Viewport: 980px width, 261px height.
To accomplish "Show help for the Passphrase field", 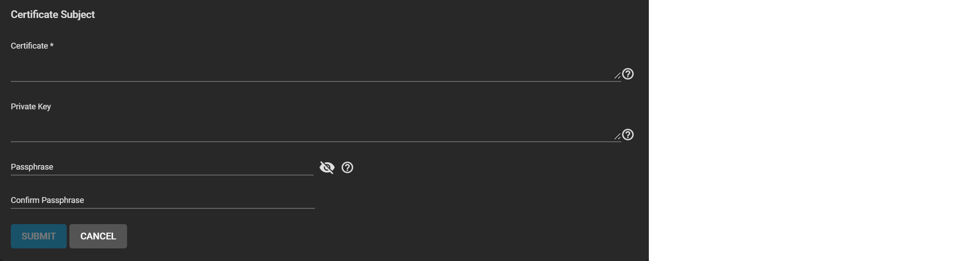I will (x=347, y=167).
